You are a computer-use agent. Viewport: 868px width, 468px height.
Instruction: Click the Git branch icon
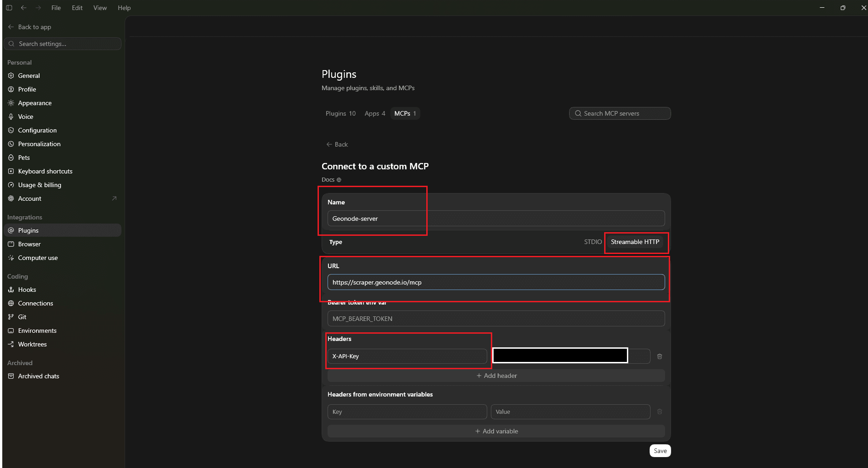point(11,317)
